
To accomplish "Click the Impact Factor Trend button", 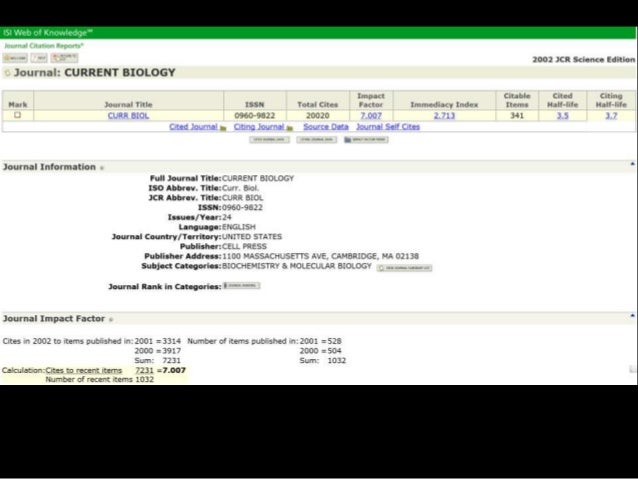I will click(x=366, y=140).
